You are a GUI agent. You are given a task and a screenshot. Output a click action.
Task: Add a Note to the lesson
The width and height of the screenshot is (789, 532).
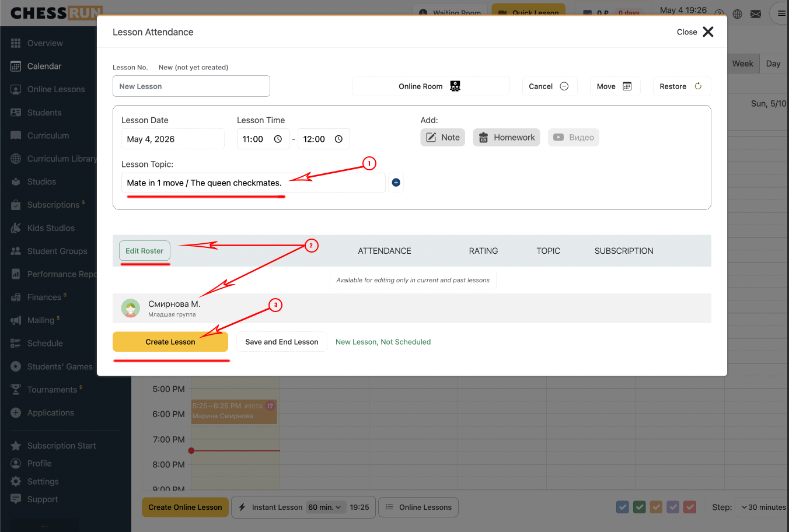pos(443,138)
